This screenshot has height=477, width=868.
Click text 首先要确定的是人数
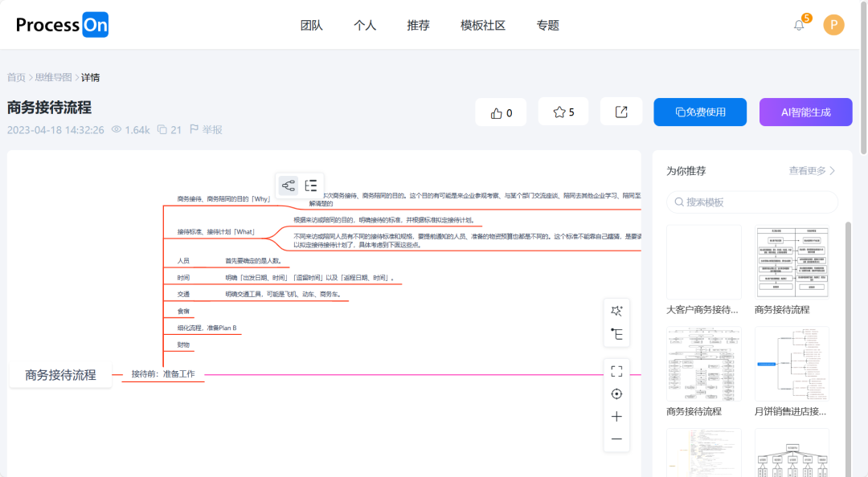pyautogui.click(x=253, y=261)
